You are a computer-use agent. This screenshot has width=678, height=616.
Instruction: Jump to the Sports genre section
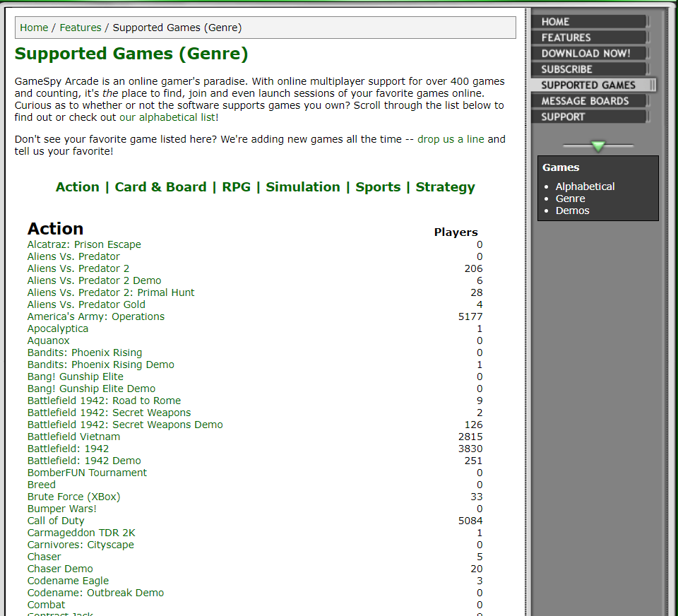(378, 187)
